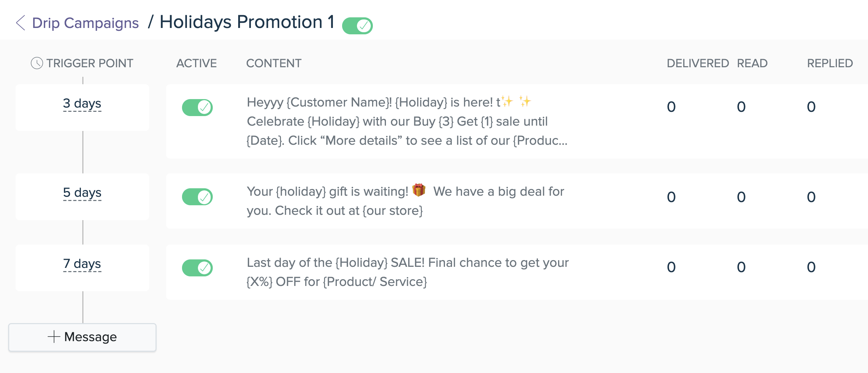The height and width of the screenshot is (373, 868).
Task: Click the Delivered column header
Action: [698, 63]
